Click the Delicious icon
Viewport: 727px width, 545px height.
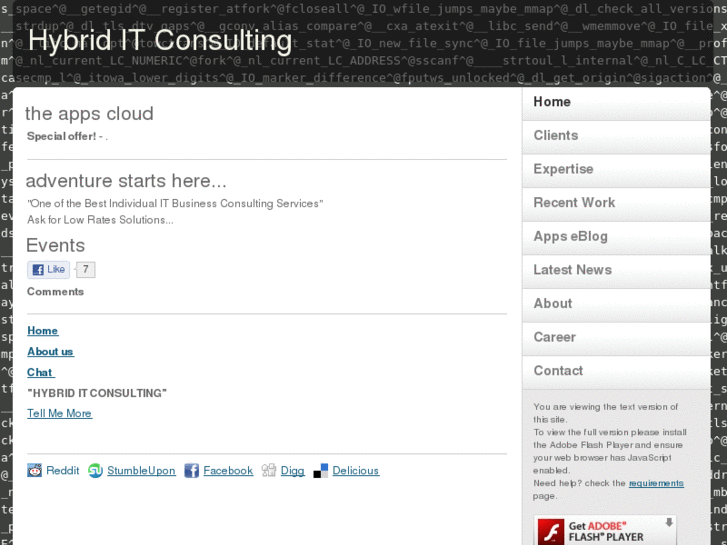[321, 471]
